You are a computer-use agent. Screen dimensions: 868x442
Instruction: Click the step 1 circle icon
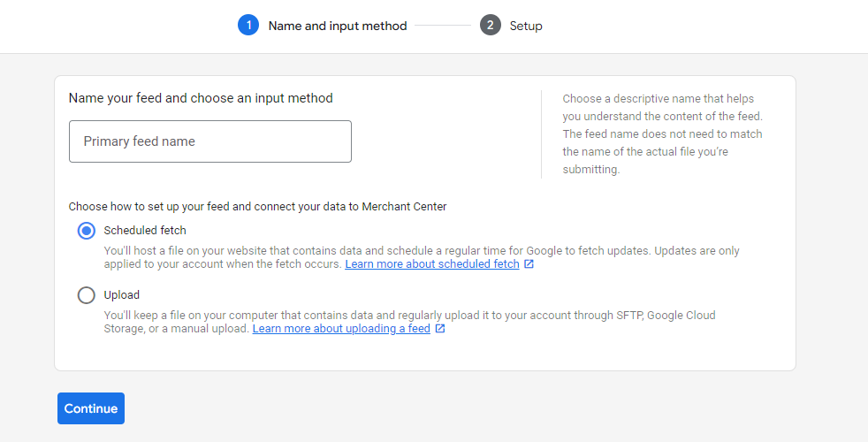click(x=248, y=26)
